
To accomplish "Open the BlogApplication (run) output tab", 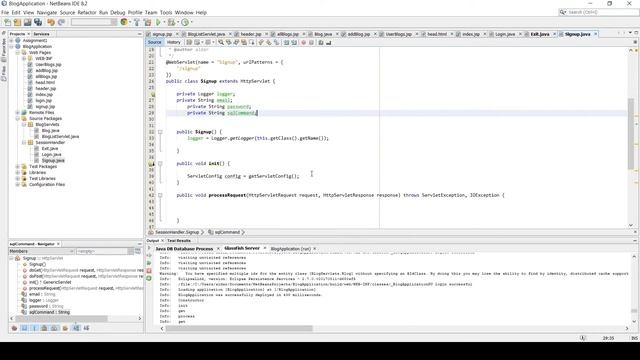I will [x=291, y=249].
